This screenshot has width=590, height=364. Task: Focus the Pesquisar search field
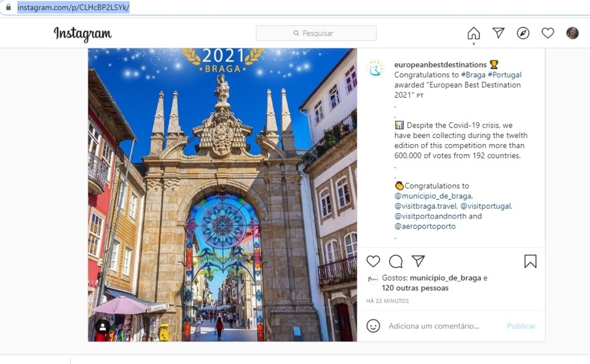coord(316,33)
